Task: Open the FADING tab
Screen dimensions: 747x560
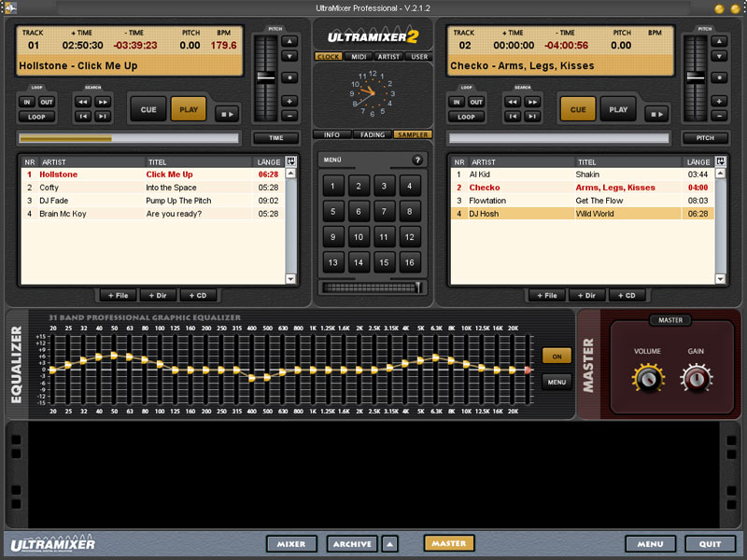Action: coord(373,134)
